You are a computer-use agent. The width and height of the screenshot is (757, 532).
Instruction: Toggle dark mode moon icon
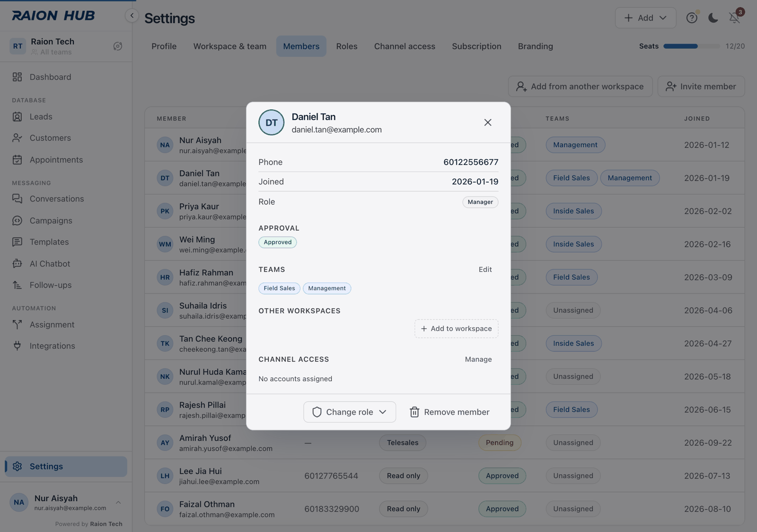[713, 18]
